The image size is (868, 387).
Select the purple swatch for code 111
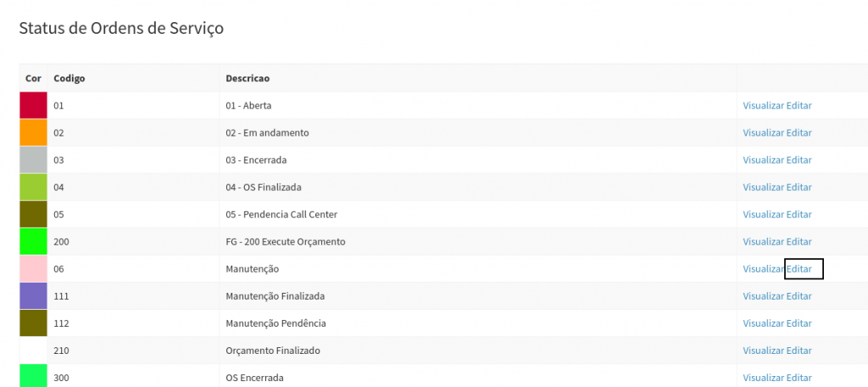tap(34, 296)
